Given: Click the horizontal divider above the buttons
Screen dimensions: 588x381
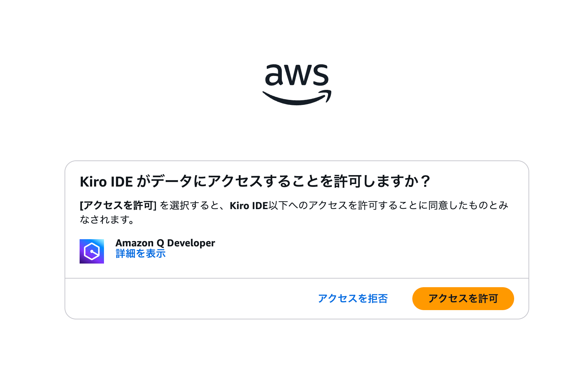Looking at the screenshot, I should click(x=297, y=278).
